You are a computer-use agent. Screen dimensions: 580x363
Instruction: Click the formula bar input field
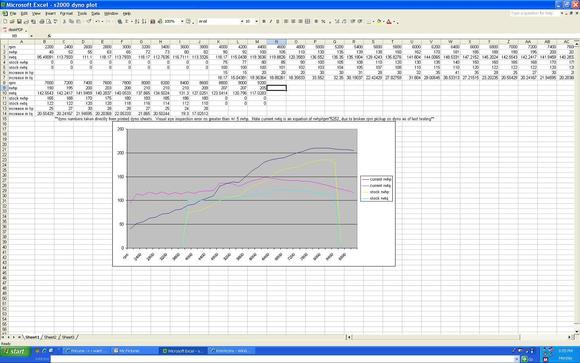[x=314, y=36]
